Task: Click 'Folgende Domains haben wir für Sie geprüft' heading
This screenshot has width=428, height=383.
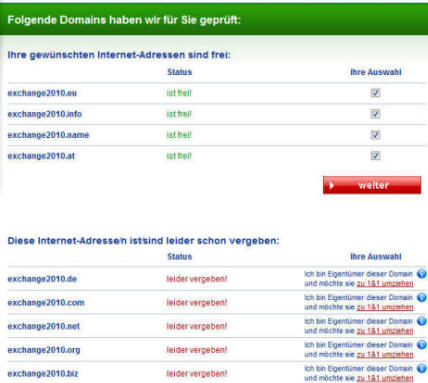Action: pyautogui.click(x=124, y=20)
